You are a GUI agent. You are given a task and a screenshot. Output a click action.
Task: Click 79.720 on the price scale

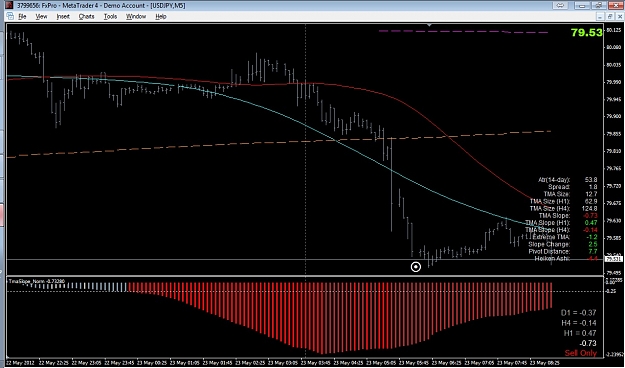point(613,186)
